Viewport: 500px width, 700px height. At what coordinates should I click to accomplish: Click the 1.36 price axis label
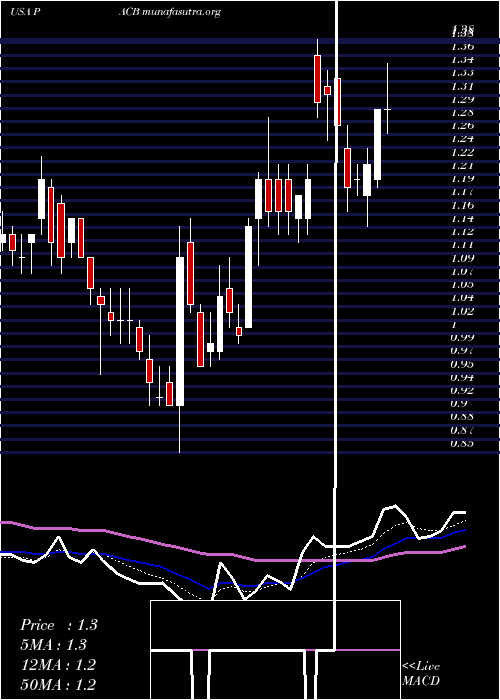pyautogui.click(x=462, y=46)
